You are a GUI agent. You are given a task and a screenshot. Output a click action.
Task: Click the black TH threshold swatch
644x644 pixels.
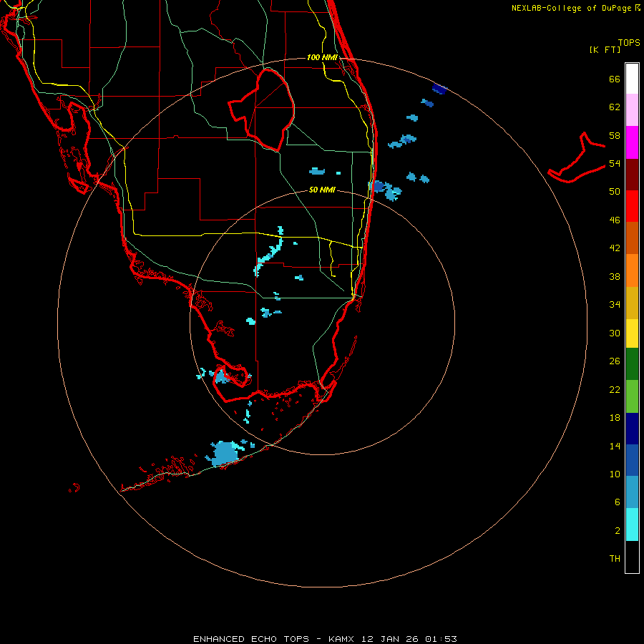pos(632,557)
